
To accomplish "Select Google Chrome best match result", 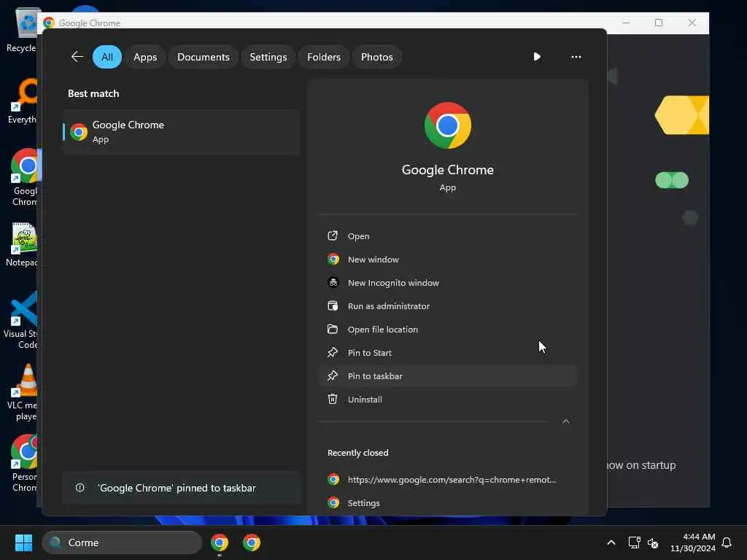I will 181,132.
